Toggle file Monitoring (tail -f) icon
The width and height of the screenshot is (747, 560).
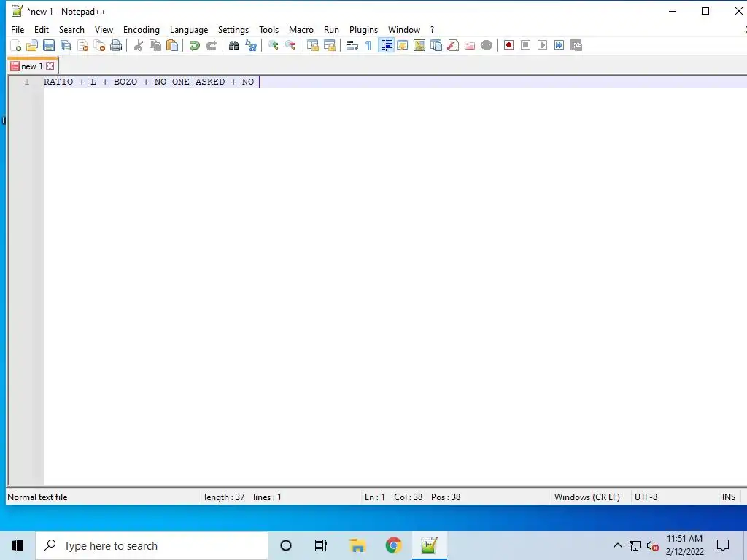(x=487, y=45)
